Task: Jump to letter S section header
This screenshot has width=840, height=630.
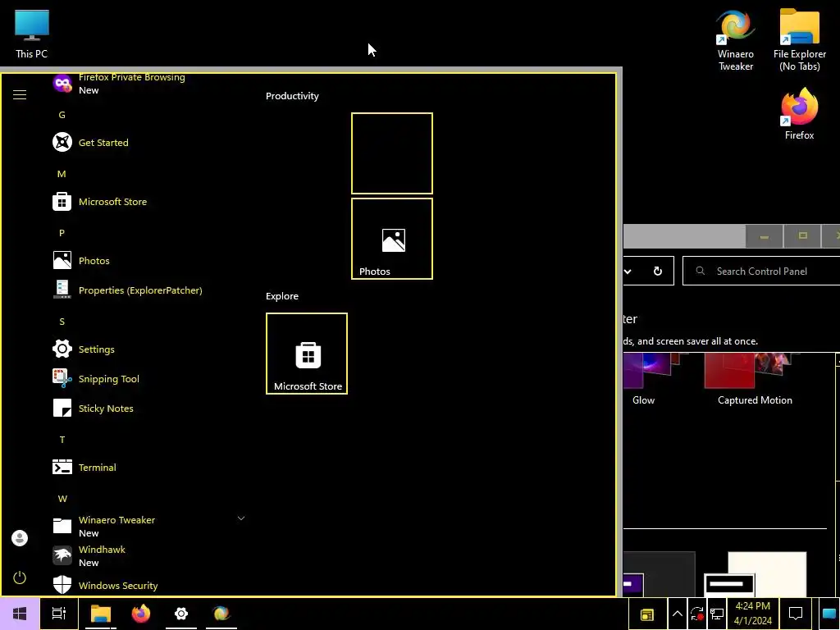Action: click(x=62, y=322)
